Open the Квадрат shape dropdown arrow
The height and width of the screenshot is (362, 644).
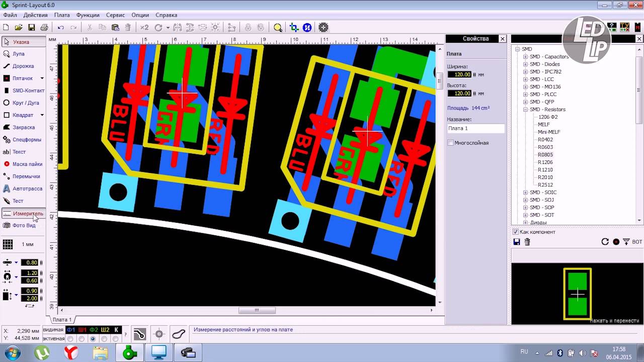[x=42, y=115]
